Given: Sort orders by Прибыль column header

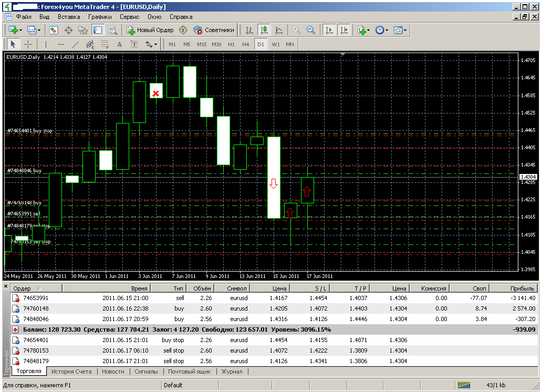Looking at the screenshot, I should click(522, 288).
